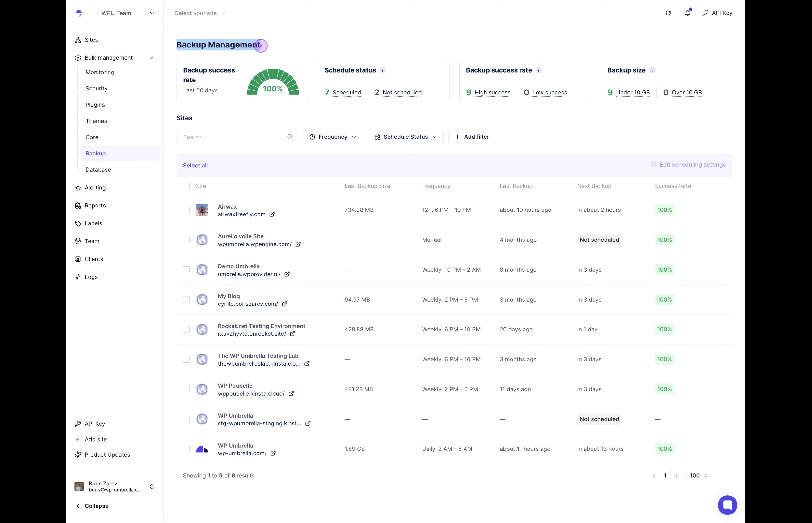Open info icon next to Backup success rate
The image size is (812, 523).
tap(538, 70)
